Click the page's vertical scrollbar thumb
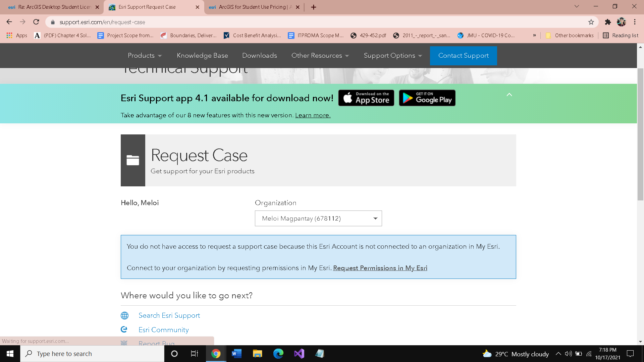Screen dimensions: 644x362 click(640, 134)
